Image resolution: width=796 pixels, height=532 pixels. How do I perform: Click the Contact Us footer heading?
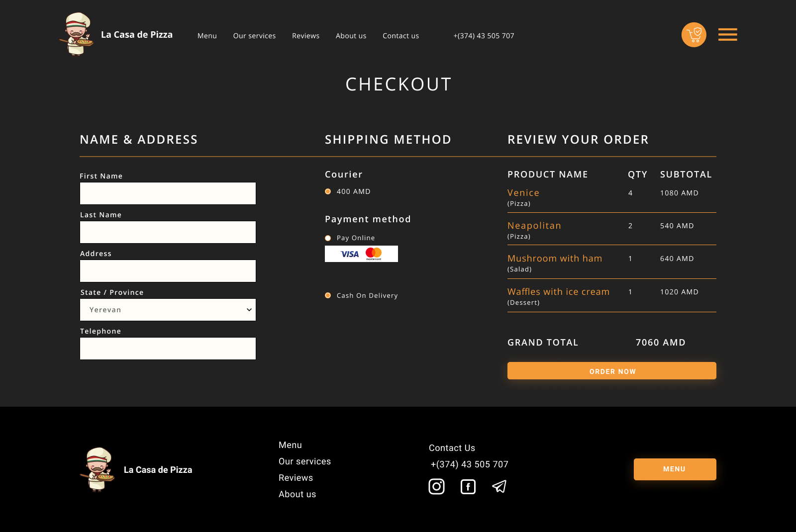pos(452,448)
